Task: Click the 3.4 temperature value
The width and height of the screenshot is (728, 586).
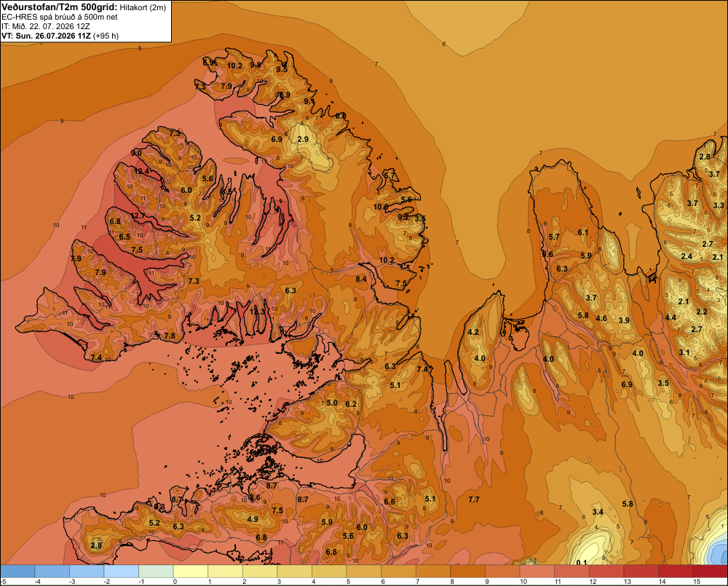Action: tap(598, 512)
